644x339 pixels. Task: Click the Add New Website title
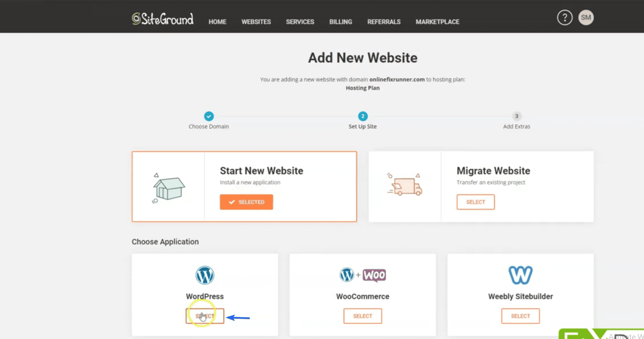[363, 58]
